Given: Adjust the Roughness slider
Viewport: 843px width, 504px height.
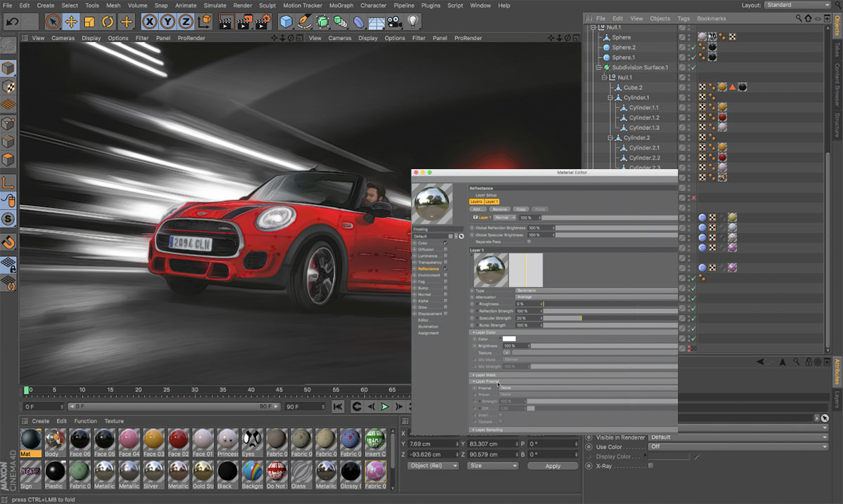Looking at the screenshot, I should 610,304.
